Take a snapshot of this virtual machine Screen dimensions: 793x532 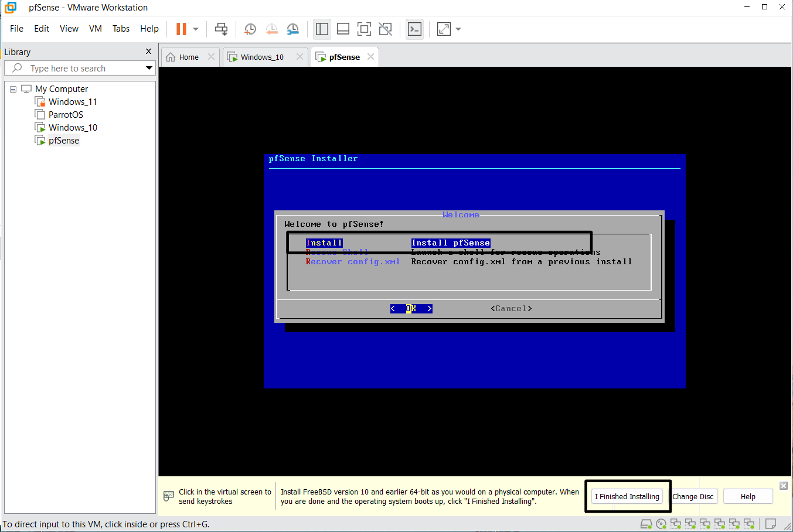click(250, 29)
